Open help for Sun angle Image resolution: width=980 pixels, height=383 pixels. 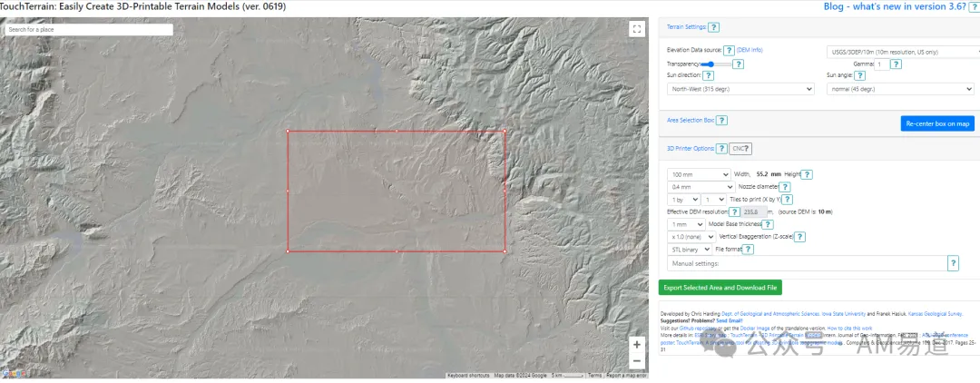(x=860, y=75)
